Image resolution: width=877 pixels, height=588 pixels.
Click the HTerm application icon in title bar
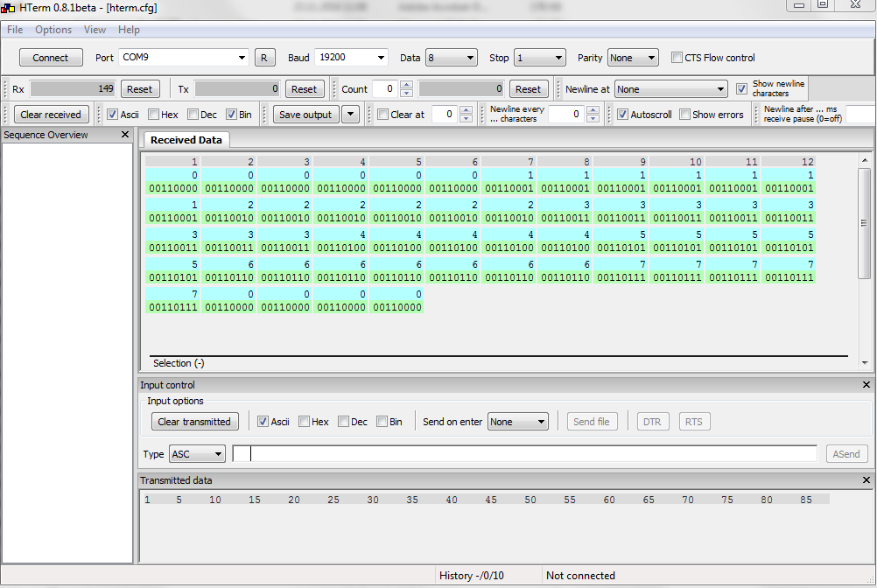8,8
